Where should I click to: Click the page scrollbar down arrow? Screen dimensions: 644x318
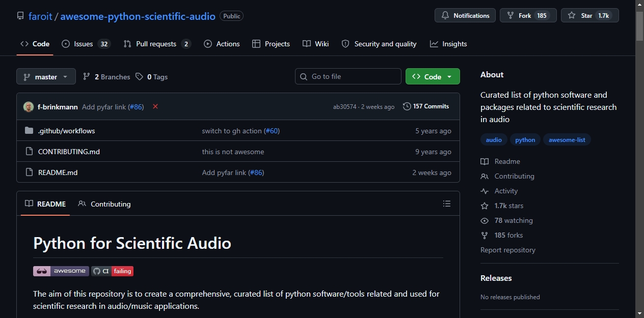pyautogui.click(x=640, y=313)
